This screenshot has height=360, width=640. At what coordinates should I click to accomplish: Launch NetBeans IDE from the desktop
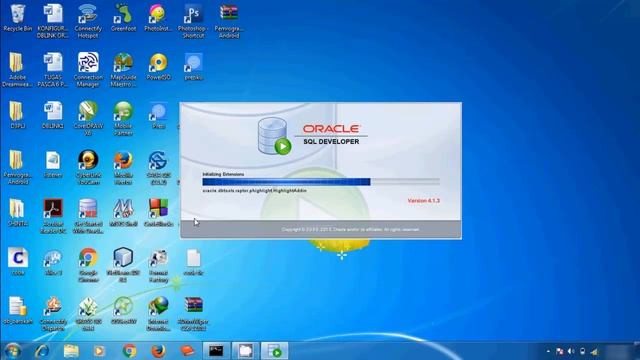click(x=123, y=265)
